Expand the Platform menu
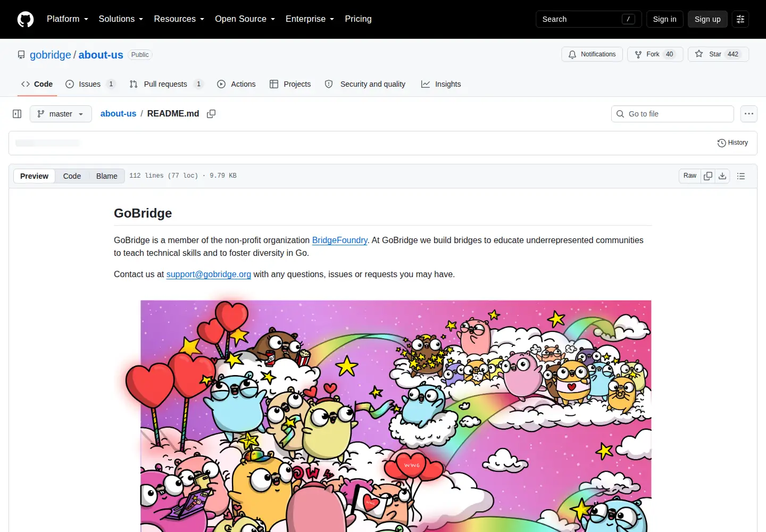 point(68,19)
